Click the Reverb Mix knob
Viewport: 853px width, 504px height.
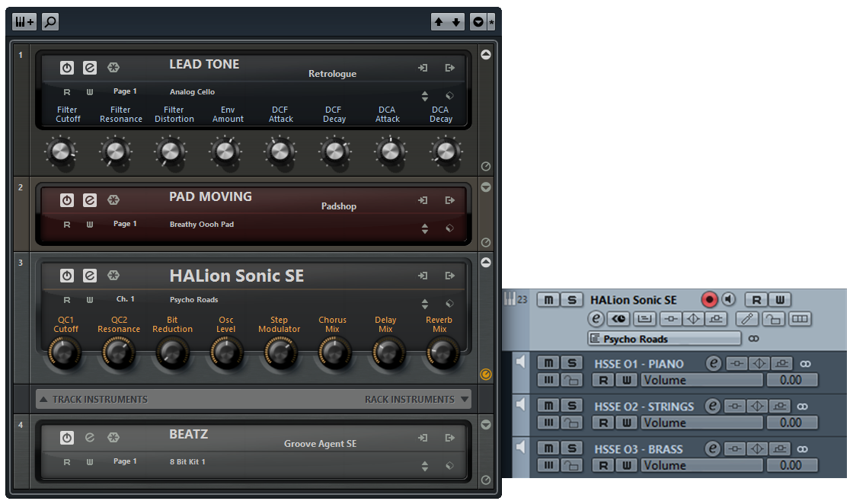point(442,352)
